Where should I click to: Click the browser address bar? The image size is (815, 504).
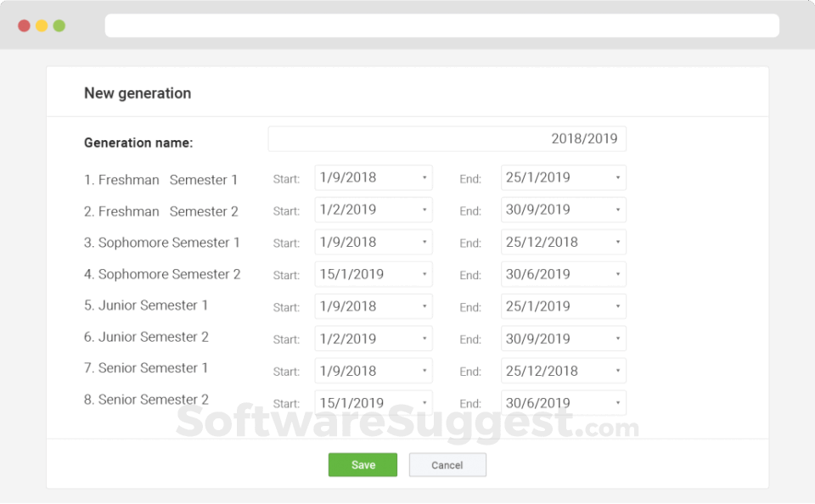pyautogui.click(x=441, y=25)
